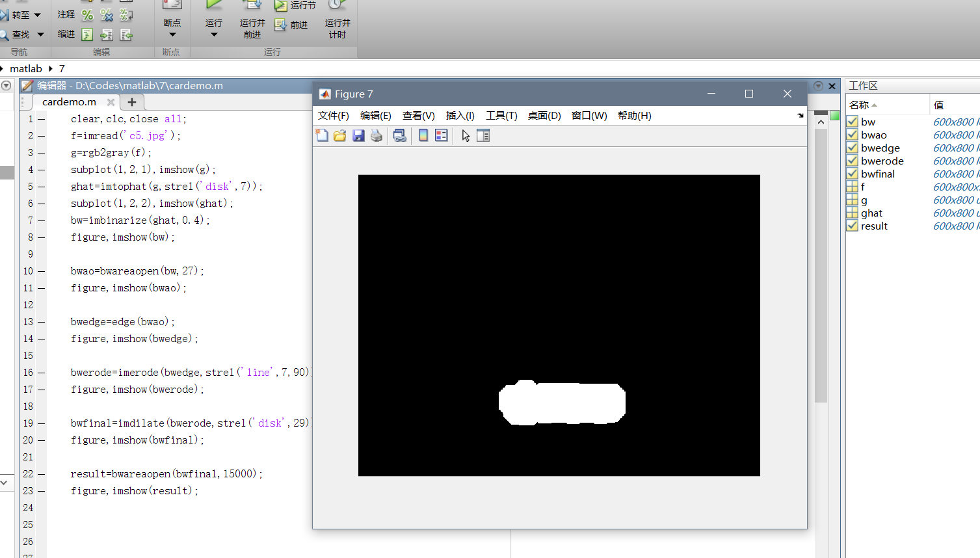
Task: Toggle breakpoint dash at line 22
Action: pos(41,474)
